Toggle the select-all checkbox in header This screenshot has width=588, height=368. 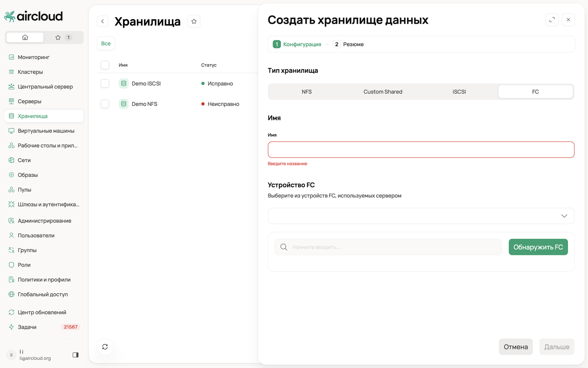pos(105,65)
